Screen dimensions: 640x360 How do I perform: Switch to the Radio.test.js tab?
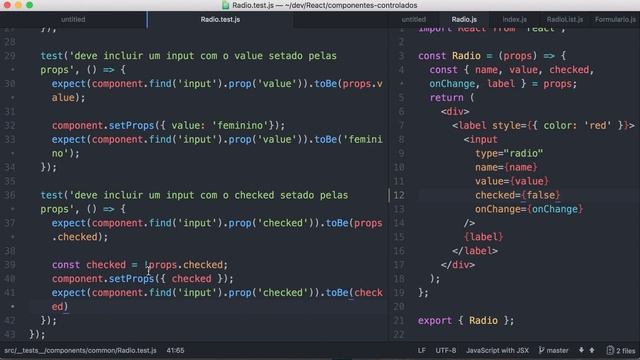[x=220, y=19]
